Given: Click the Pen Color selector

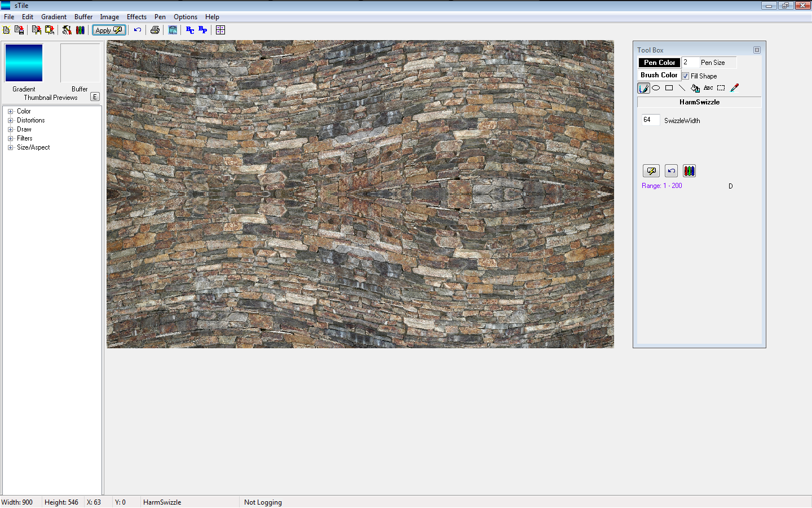Looking at the screenshot, I should point(659,63).
